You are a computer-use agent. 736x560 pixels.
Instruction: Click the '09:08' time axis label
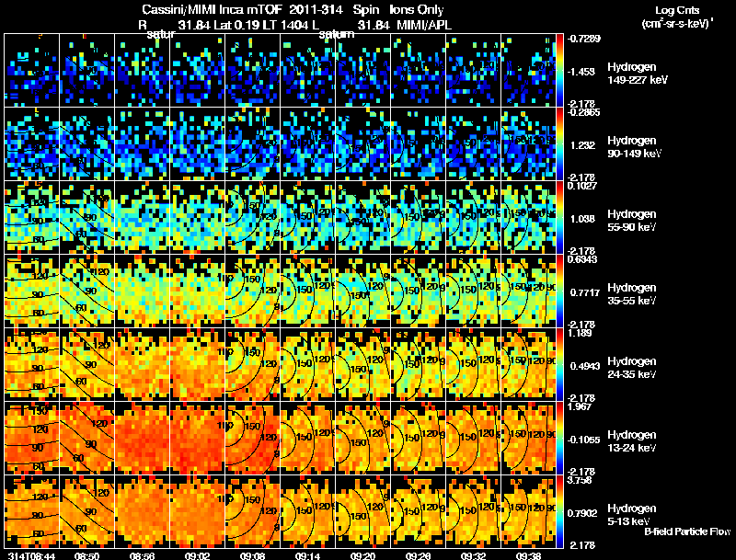252,555
